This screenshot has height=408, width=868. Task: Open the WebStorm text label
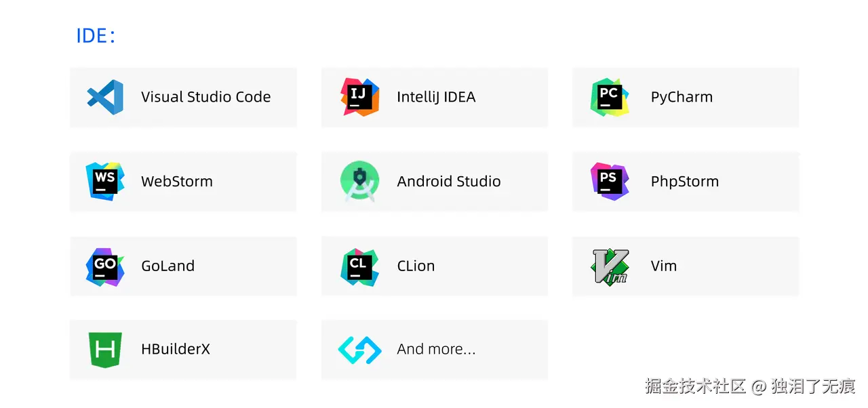pyautogui.click(x=176, y=182)
